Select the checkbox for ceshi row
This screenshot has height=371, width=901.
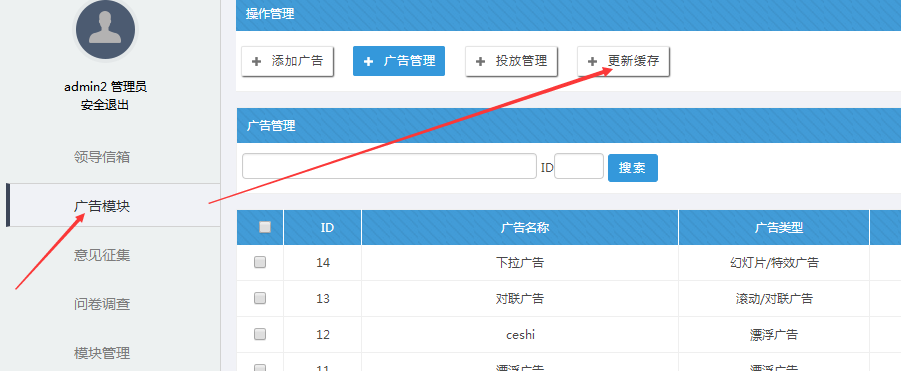(x=260, y=334)
